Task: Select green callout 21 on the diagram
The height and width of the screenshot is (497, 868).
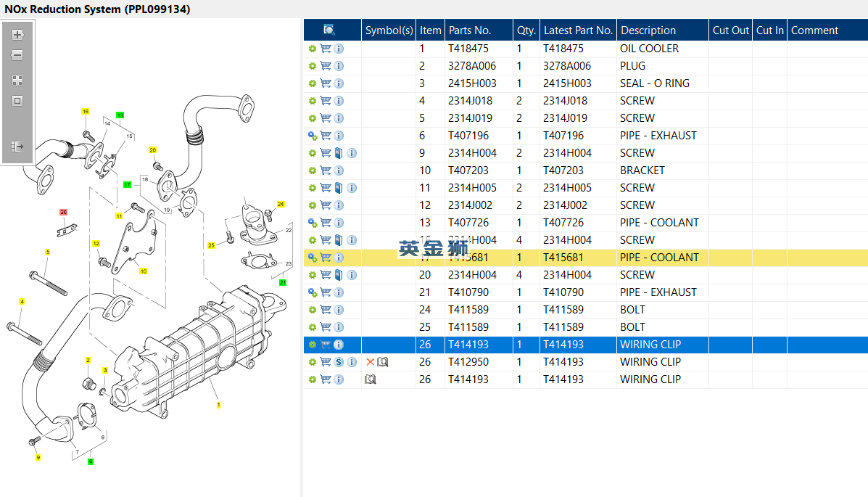Action: point(283,282)
